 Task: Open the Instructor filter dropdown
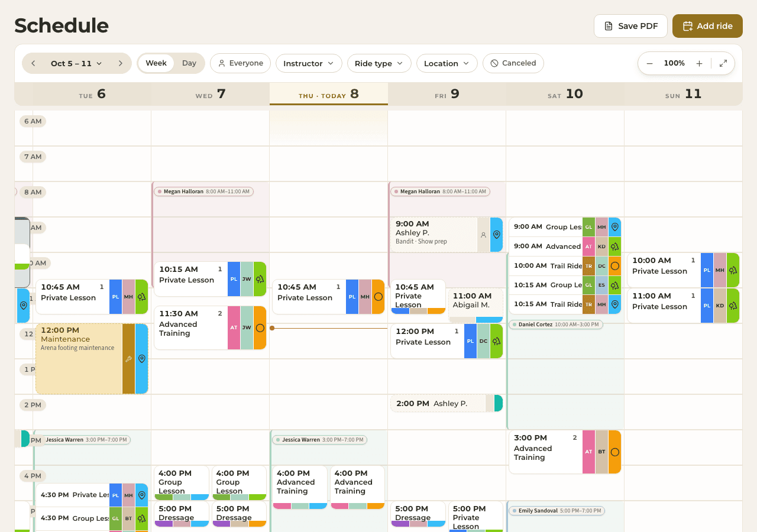309,63
